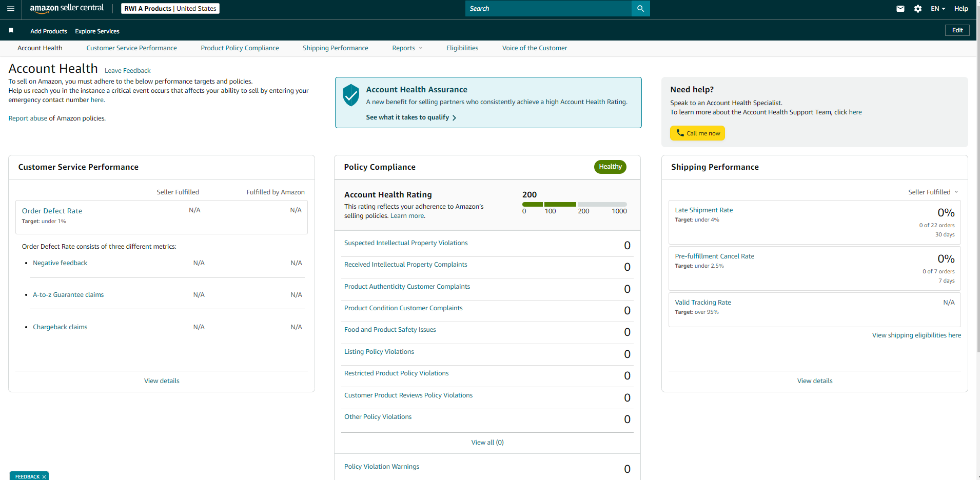Click the Help link in header
The height and width of the screenshot is (480, 980).
point(961,9)
